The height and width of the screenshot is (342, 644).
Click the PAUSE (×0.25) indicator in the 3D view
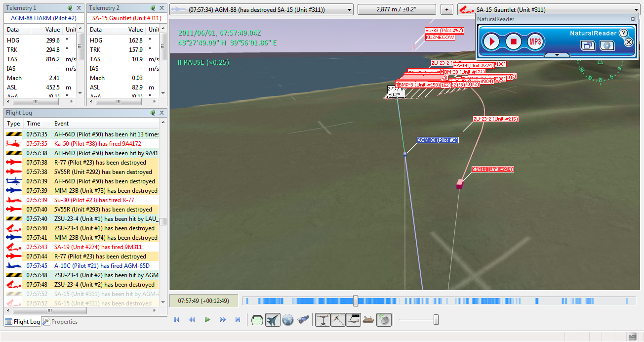(203, 63)
